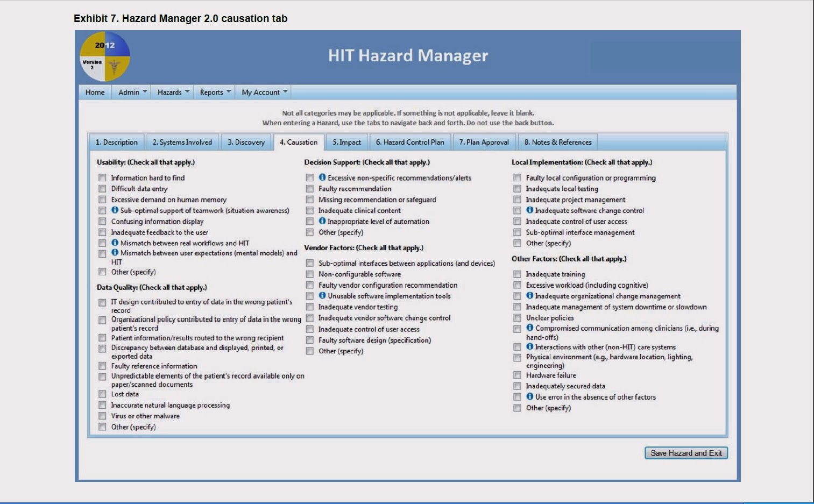Switch to 6. Hazard Control Plan tab

pos(410,142)
